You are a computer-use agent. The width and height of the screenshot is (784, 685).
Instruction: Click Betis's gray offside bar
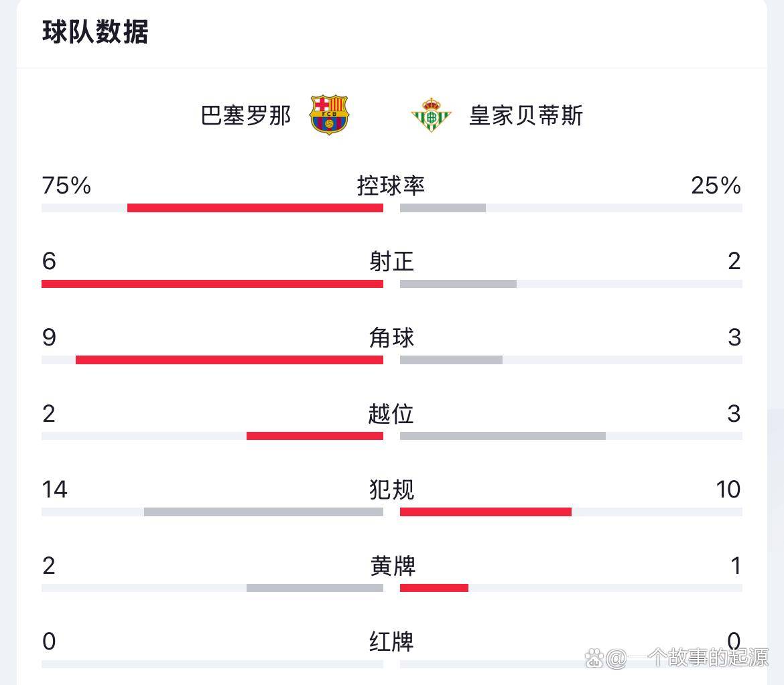point(503,436)
